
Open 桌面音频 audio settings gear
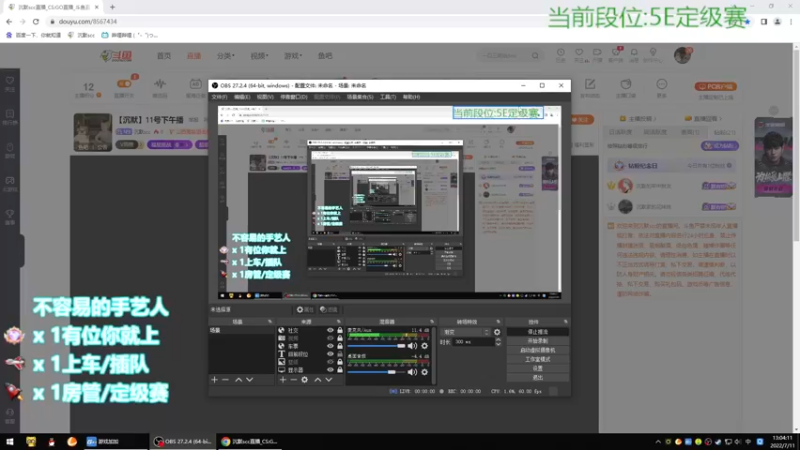tap(424, 372)
